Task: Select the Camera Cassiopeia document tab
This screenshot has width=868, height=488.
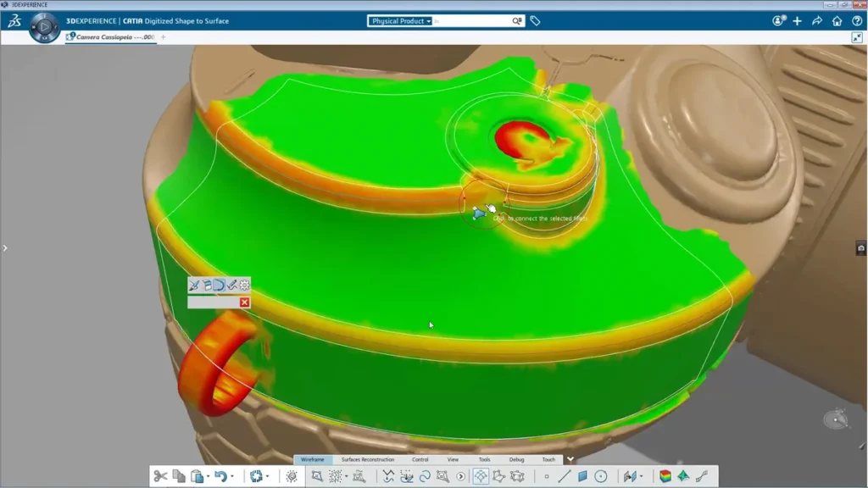Action: point(111,37)
